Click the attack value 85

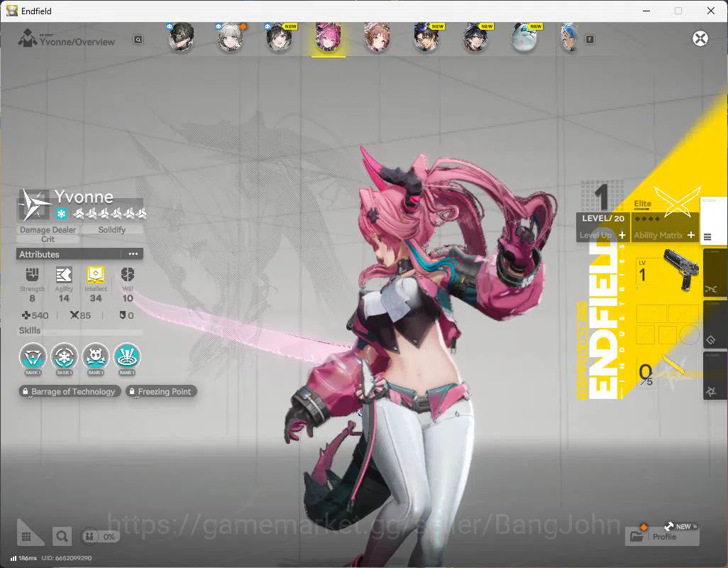(x=80, y=315)
